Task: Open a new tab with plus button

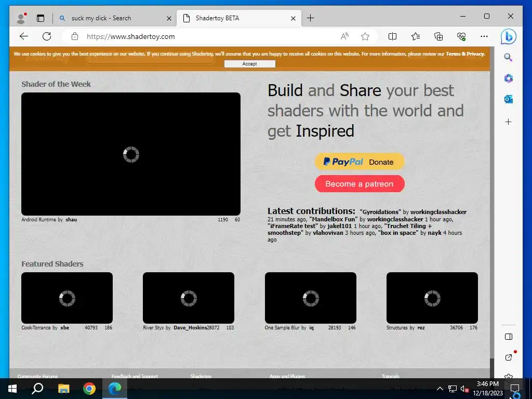Action: [x=310, y=18]
